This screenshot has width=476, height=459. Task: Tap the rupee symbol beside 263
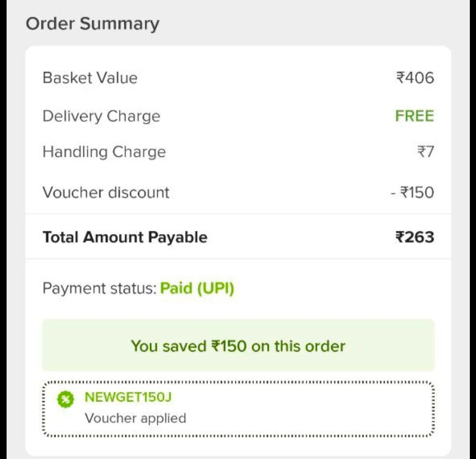400,237
